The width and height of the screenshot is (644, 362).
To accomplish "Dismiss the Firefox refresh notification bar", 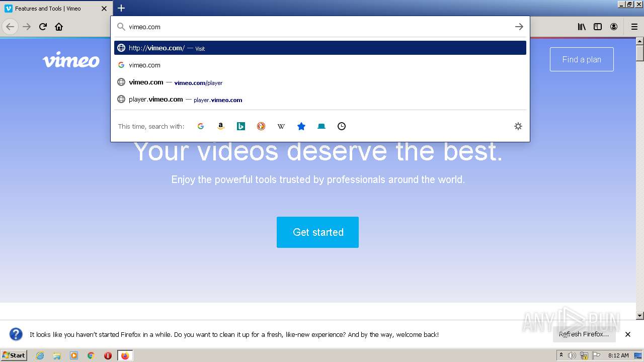I will click(x=628, y=334).
